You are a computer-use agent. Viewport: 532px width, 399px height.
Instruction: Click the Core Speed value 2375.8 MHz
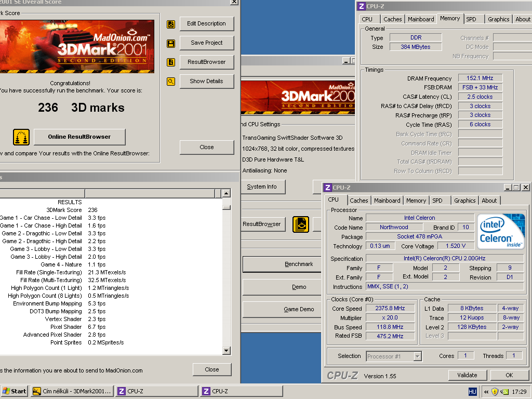tap(390, 309)
